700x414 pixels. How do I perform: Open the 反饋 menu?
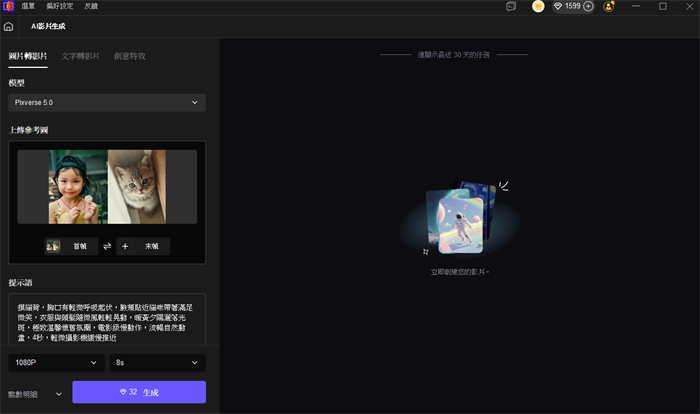(91, 6)
